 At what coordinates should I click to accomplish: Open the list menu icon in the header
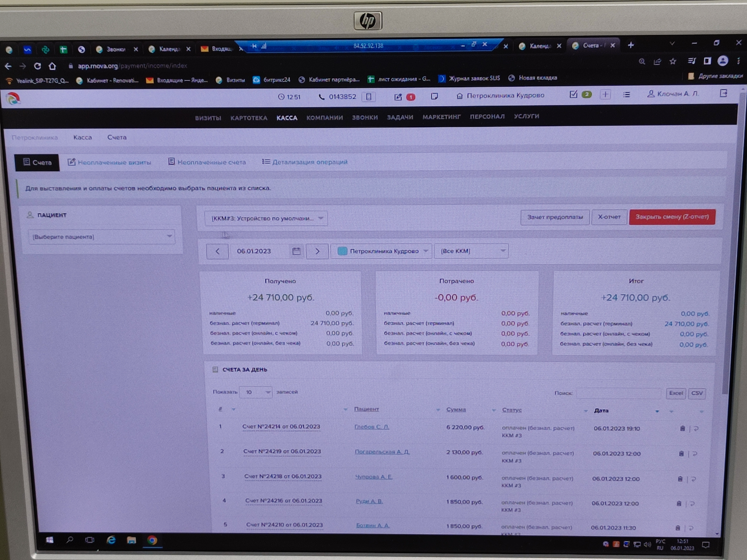[x=626, y=94]
